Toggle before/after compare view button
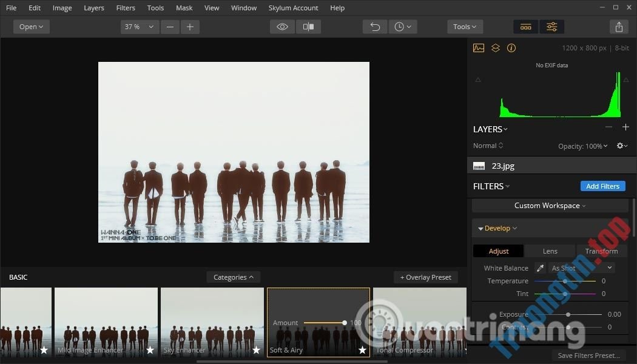 [x=308, y=27]
